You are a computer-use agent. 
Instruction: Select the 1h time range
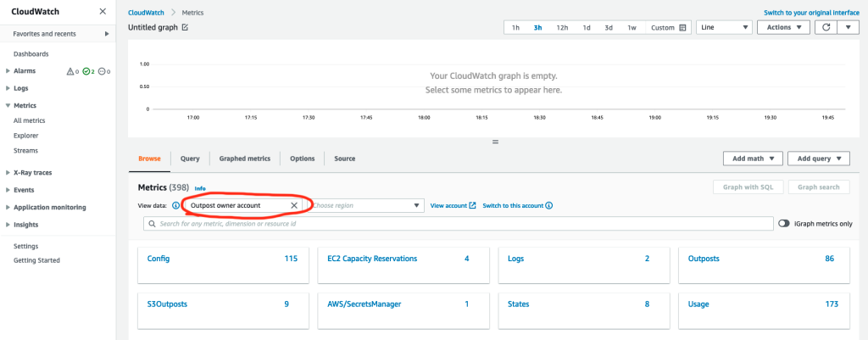(x=515, y=28)
